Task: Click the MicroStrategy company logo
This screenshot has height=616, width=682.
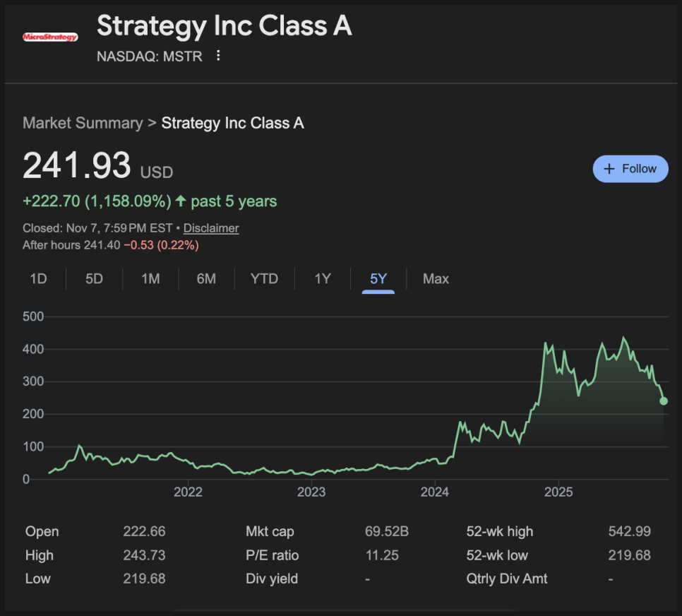Action: (x=50, y=37)
